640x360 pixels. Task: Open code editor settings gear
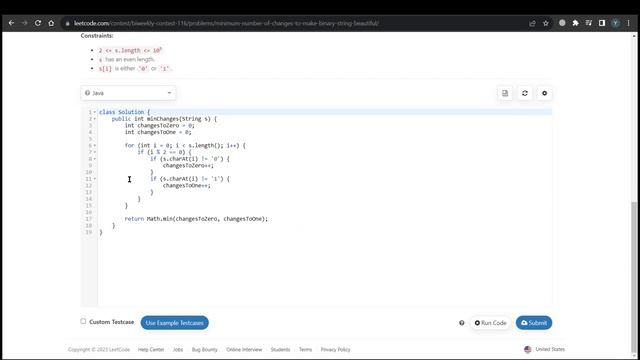(x=544, y=93)
